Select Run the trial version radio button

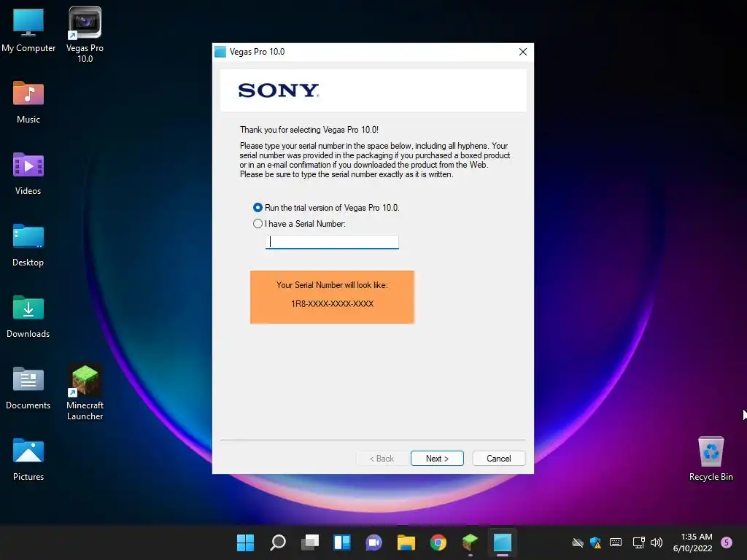tap(258, 208)
